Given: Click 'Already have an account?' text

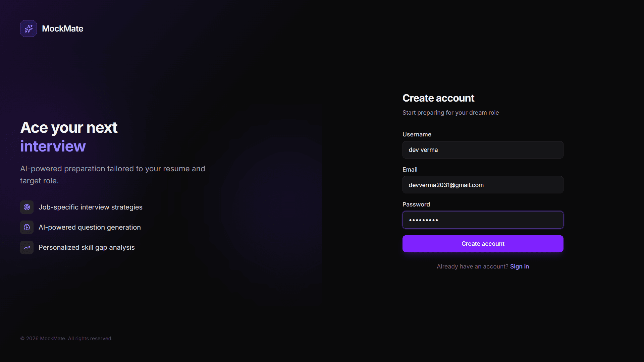Looking at the screenshot, I should click(x=472, y=266).
